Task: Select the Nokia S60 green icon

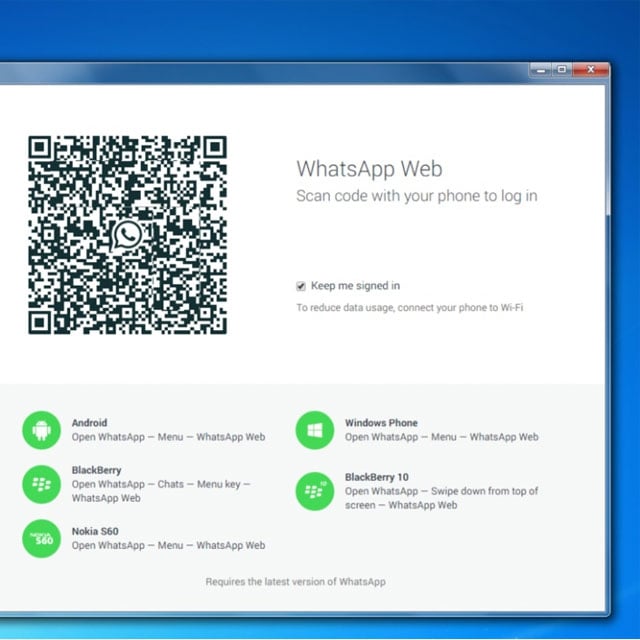Action: tap(41, 538)
